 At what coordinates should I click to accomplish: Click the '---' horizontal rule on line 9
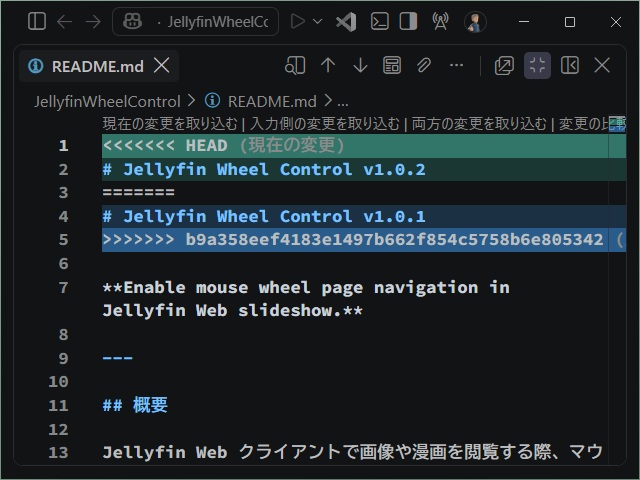[118, 358]
